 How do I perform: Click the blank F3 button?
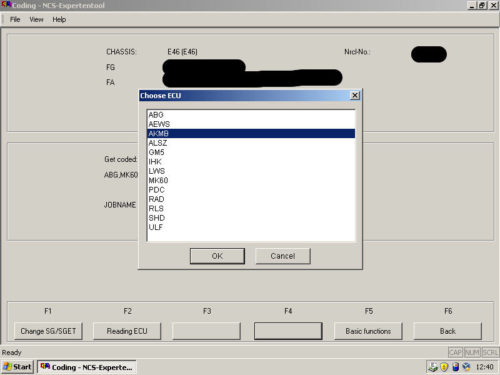pos(206,331)
